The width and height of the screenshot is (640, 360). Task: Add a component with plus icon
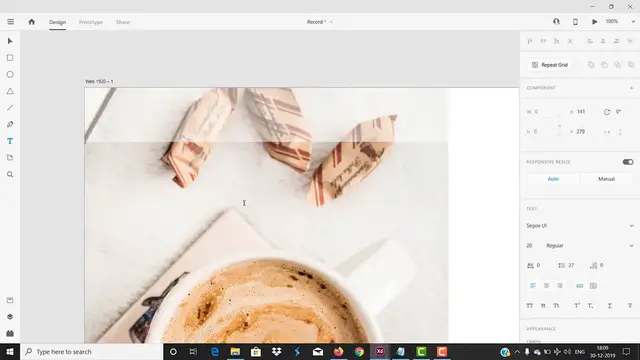631,88
